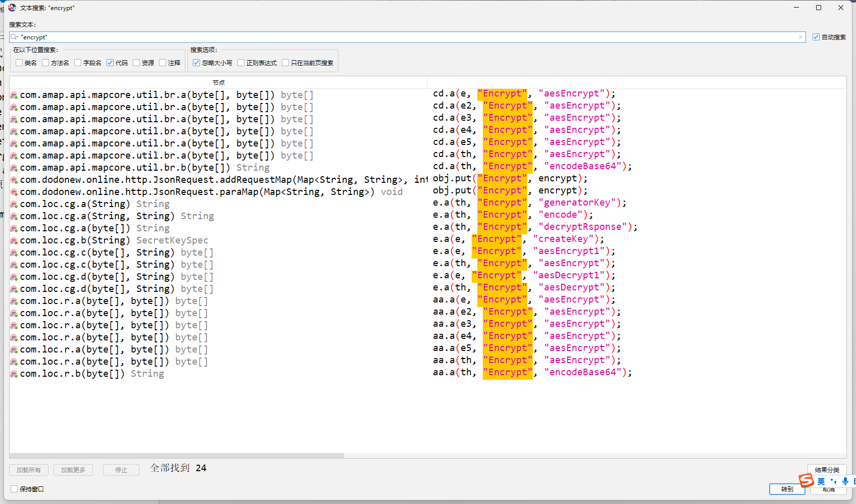The image size is (856, 504).
Task: Click code aa.a(e5, "Encrypt", "aesEncrypt")
Action: pos(527,348)
